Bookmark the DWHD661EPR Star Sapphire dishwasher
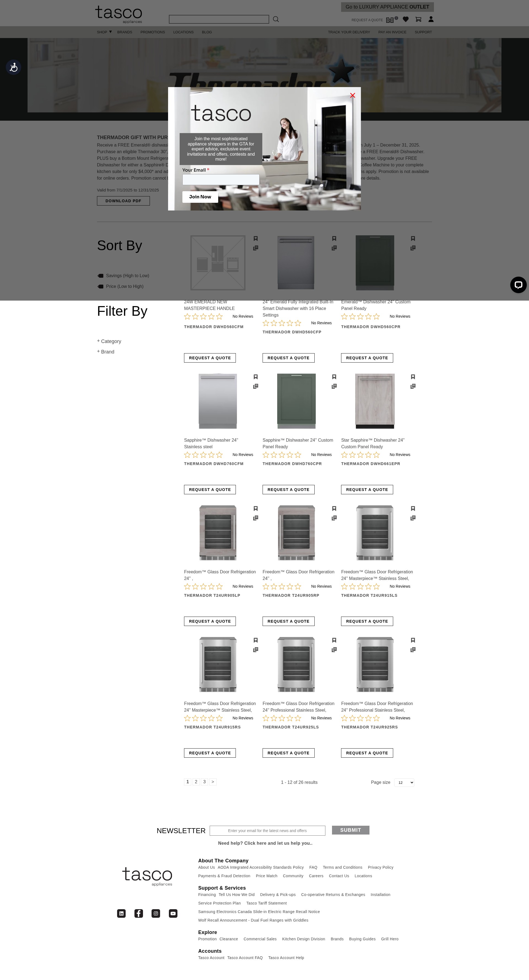 coord(413,377)
